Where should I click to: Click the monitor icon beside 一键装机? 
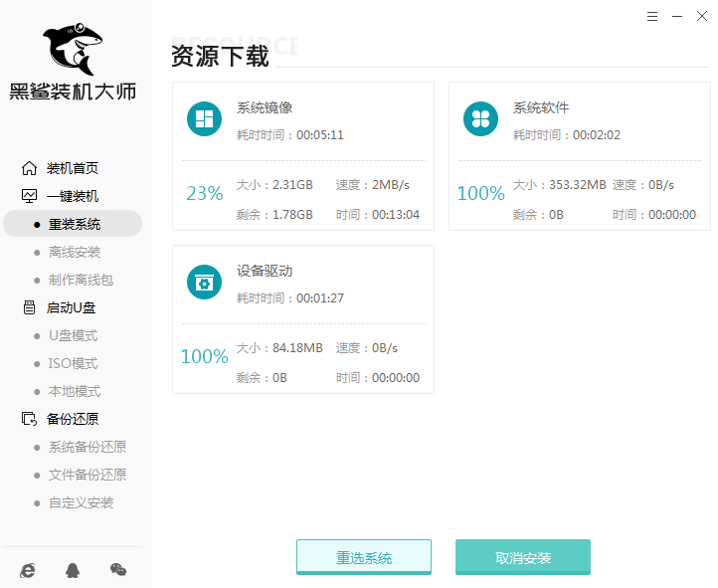[29, 196]
